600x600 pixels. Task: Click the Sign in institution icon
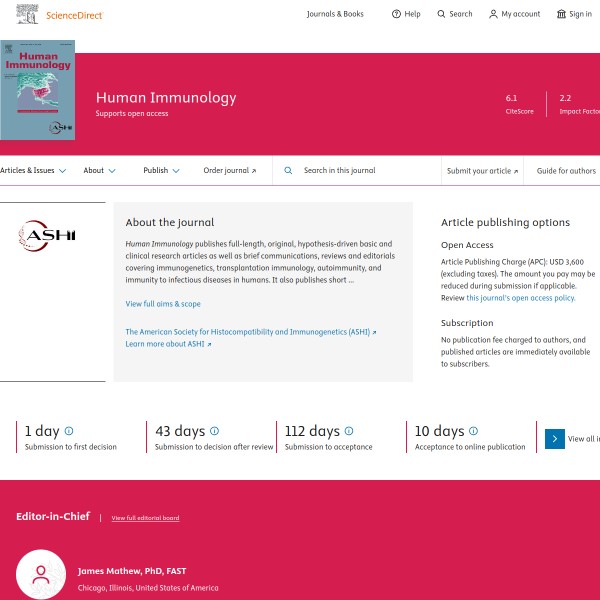(x=561, y=14)
